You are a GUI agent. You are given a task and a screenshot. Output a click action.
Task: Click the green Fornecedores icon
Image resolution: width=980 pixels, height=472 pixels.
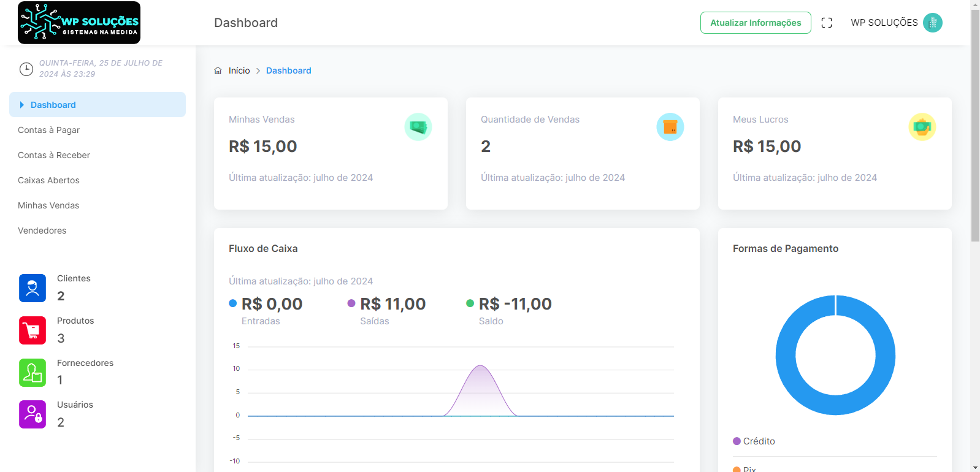pyautogui.click(x=33, y=373)
